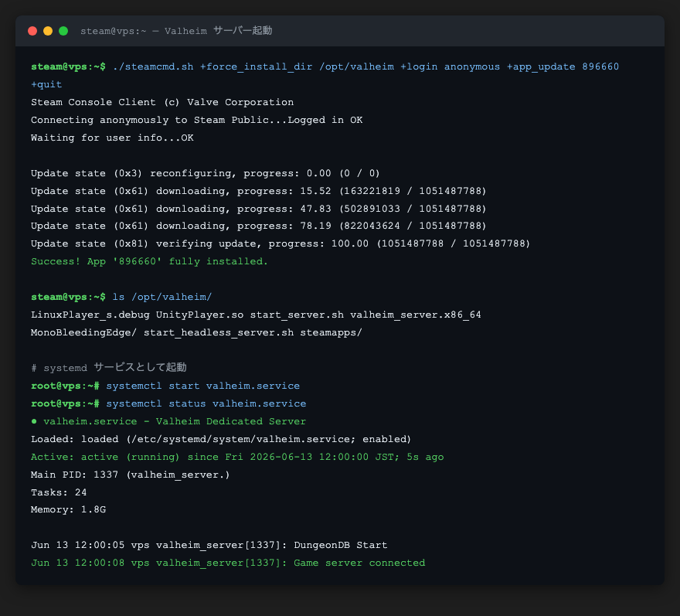Click the 'systemctl status valheim.service' command
This screenshot has height=616, width=680.
click(x=206, y=404)
